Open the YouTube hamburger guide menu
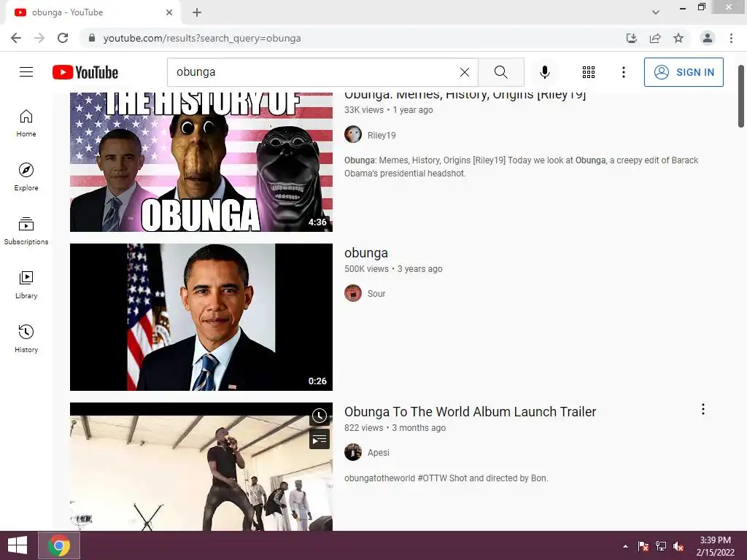 tap(26, 72)
